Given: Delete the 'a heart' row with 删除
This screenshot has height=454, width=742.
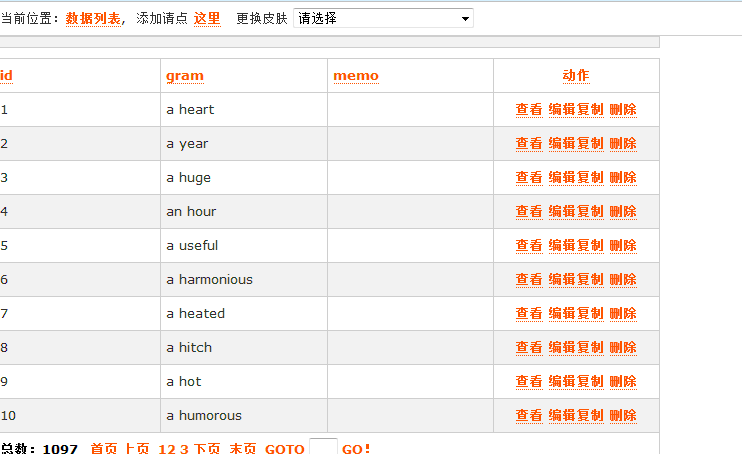Looking at the screenshot, I should [x=623, y=109].
